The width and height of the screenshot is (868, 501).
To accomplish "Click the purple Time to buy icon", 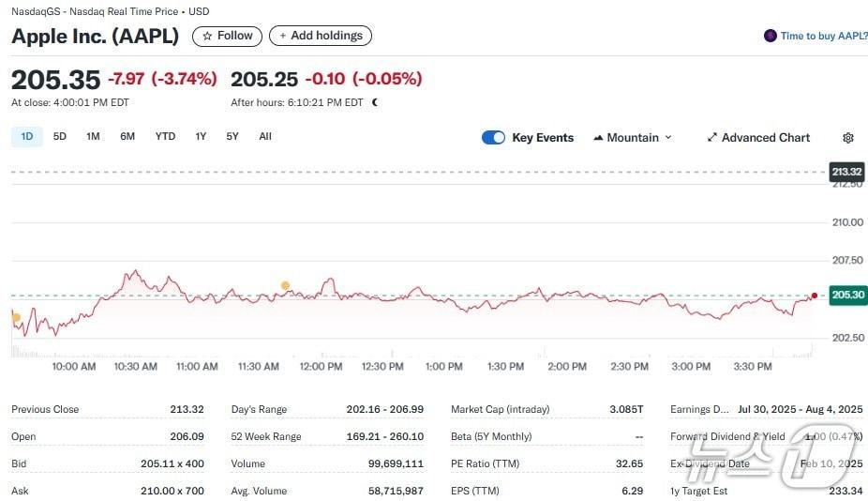I will pyautogui.click(x=771, y=36).
